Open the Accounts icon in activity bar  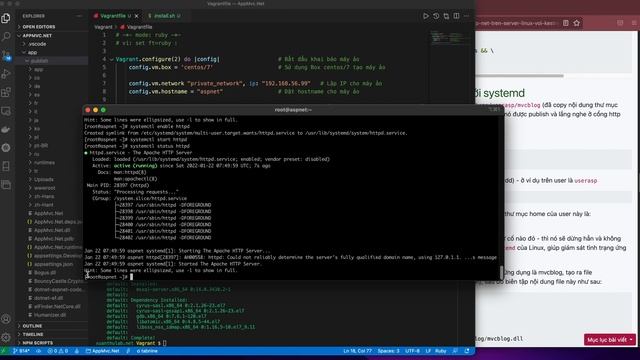6,319
